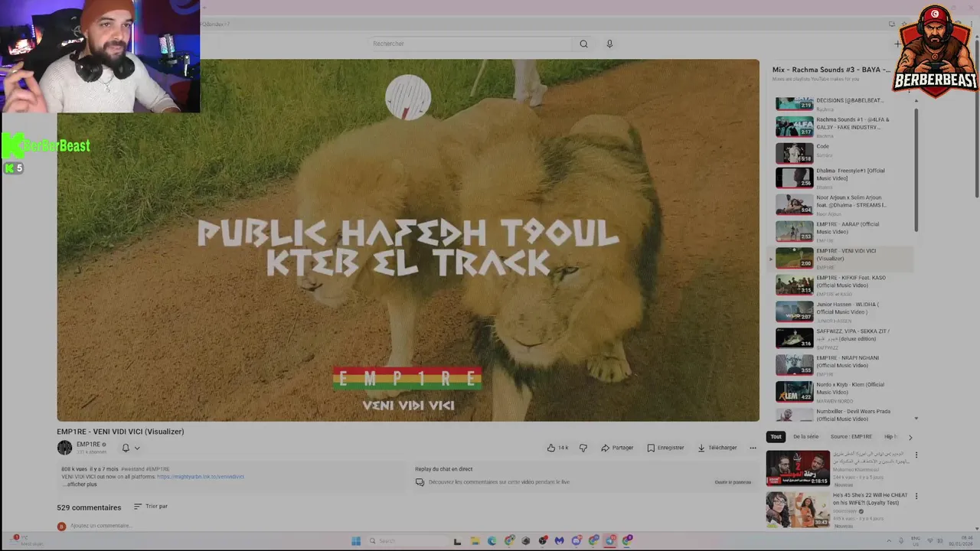This screenshot has height=551, width=980.
Task: Open the taskbar clock and date
Action: (x=960, y=541)
